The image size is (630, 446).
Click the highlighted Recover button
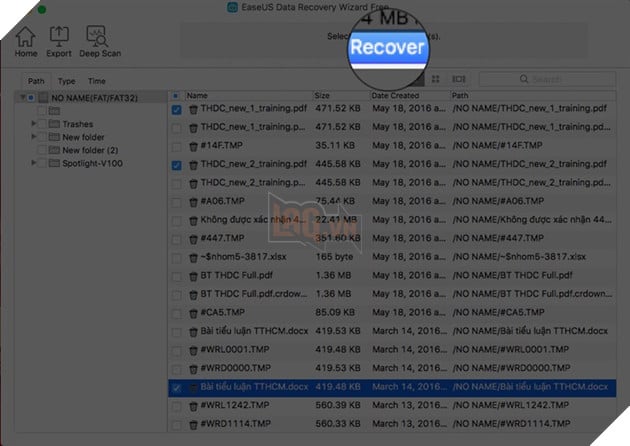click(x=388, y=47)
